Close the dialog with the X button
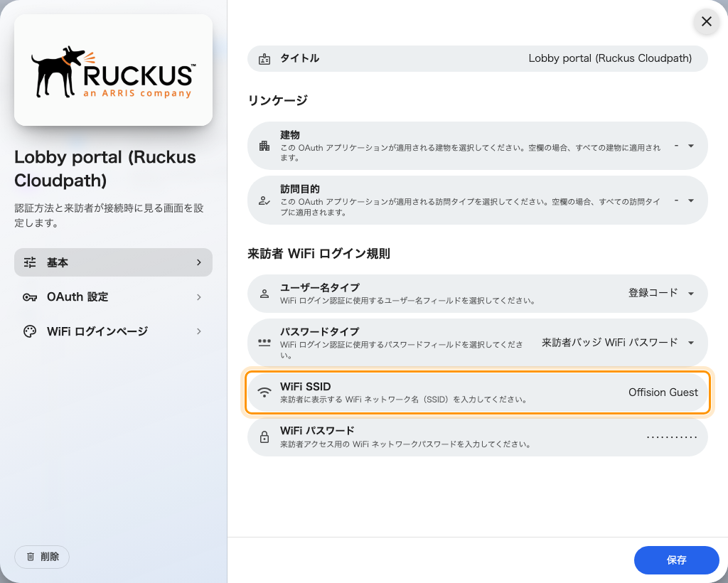Viewport: 728px width, 583px height. click(x=707, y=21)
